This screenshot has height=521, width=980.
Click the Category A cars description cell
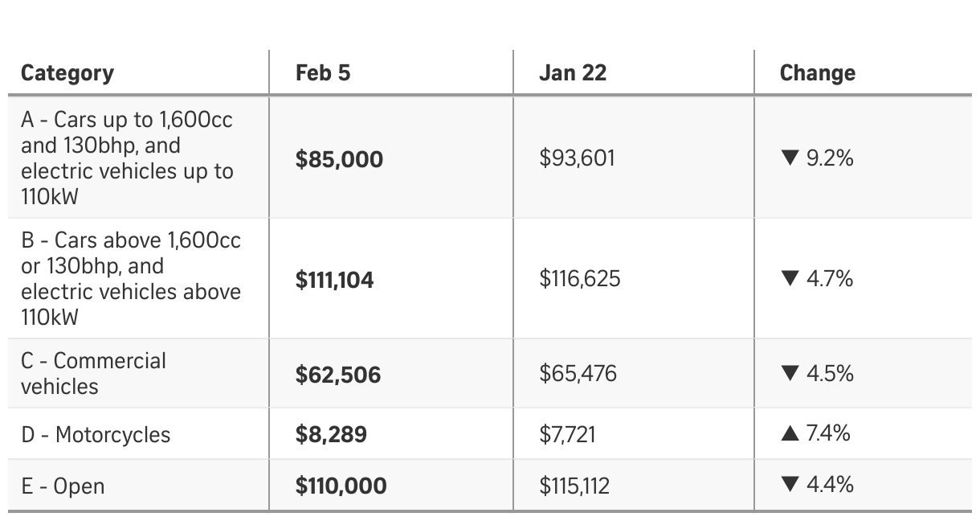click(x=127, y=158)
